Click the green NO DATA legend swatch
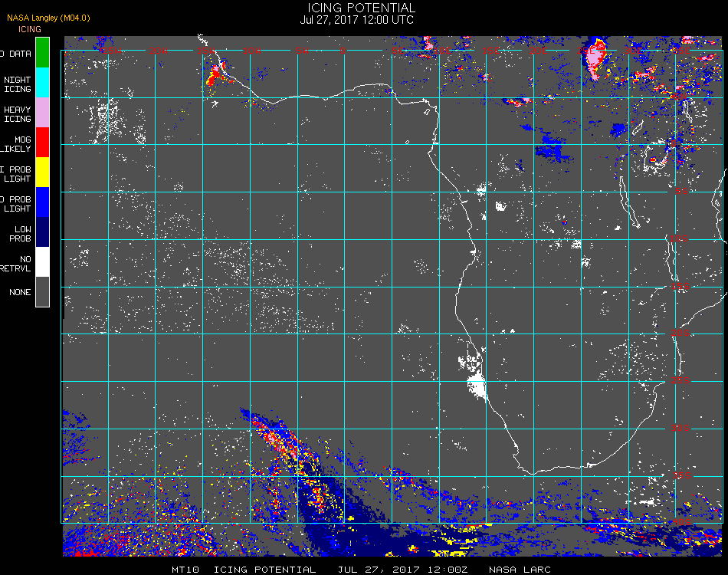The width and height of the screenshot is (728, 575). pyautogui.click(x=42, y=52)
